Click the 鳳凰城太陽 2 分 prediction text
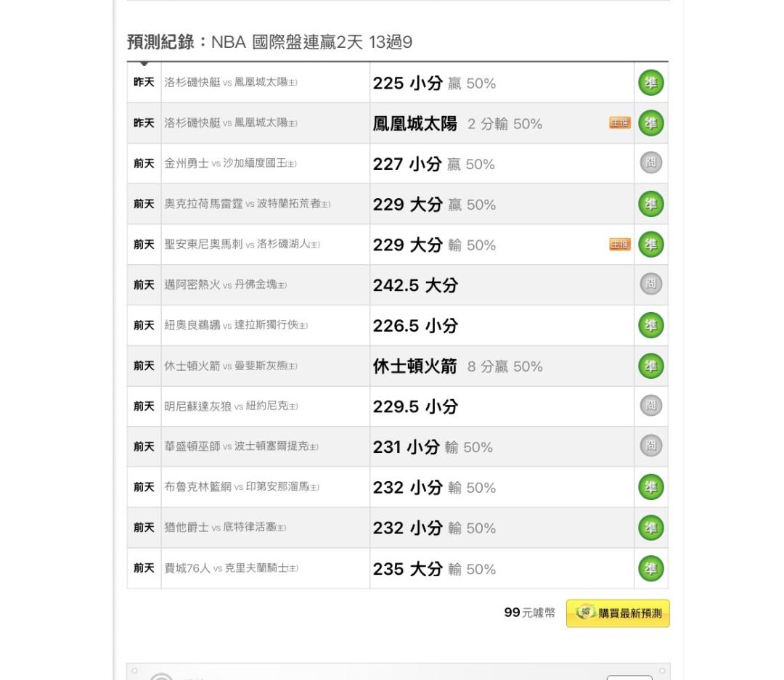Image resolution: width=784 pixels, height=680 pixels. [457, 123]
